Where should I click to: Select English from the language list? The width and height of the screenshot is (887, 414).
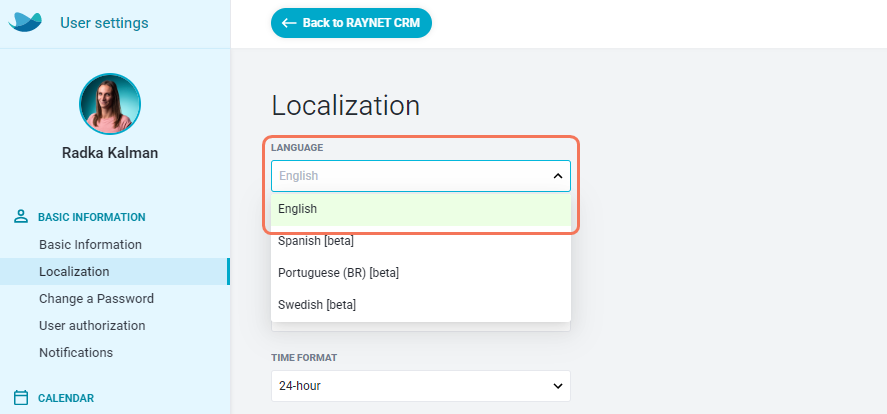click(421, 209)
